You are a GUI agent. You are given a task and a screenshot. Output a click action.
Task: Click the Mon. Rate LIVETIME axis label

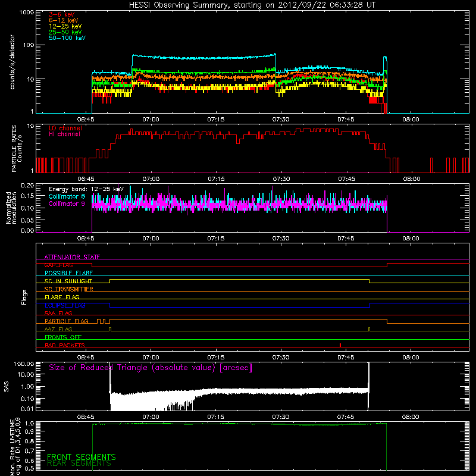pyautogui.click(x=15, y=447)
